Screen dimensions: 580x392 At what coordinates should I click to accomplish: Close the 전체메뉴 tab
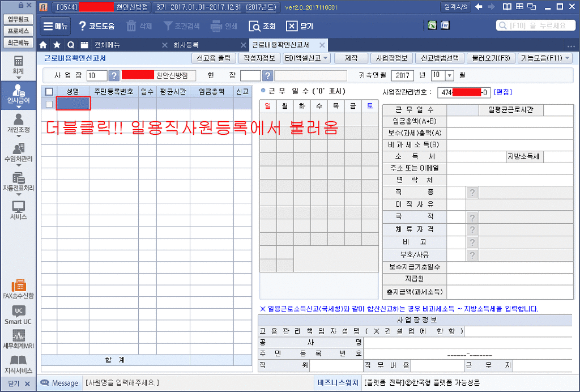[x=165, y=45]
